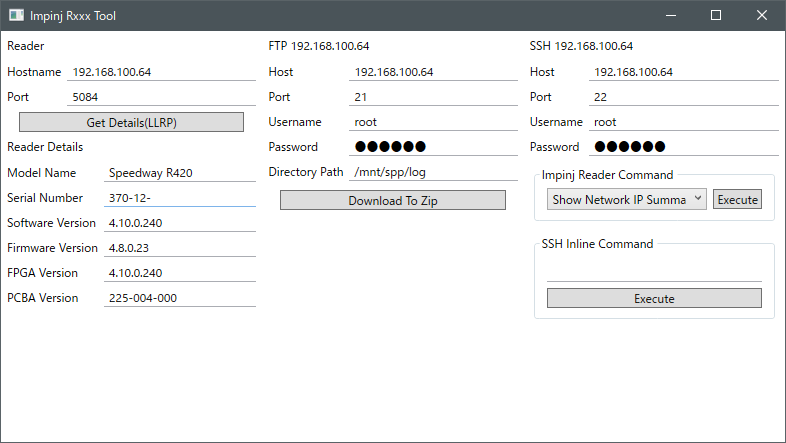Minimize the Impinj Rxxx Tool window
Screen dimensions: 786x443
point(671,15)
